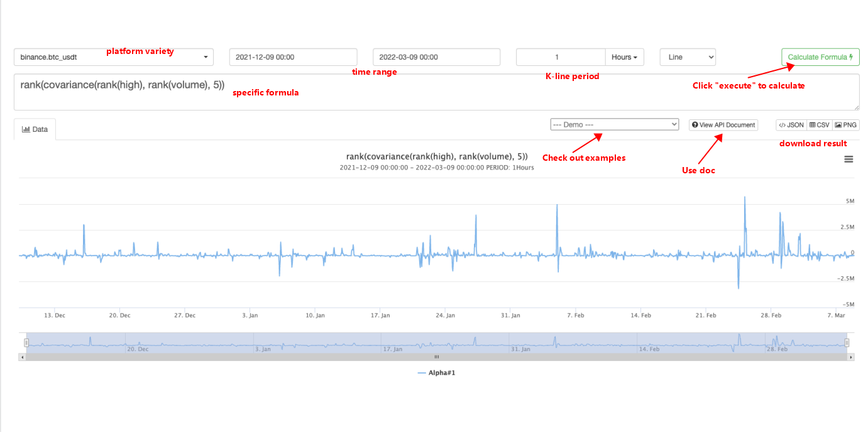
Task: Download result as PNG
Action: (846, 125)
